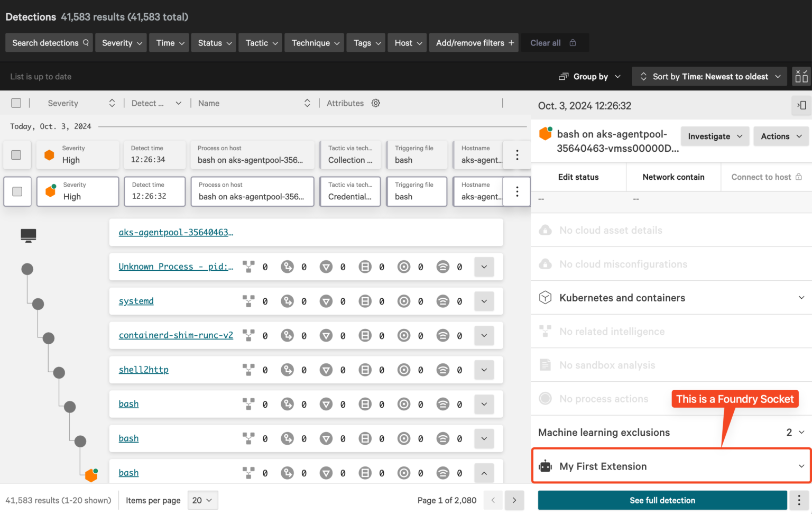The image size is (812, 514).
Task: Click the robot icon beside My First Extension
Action: (x=545, y=466)
